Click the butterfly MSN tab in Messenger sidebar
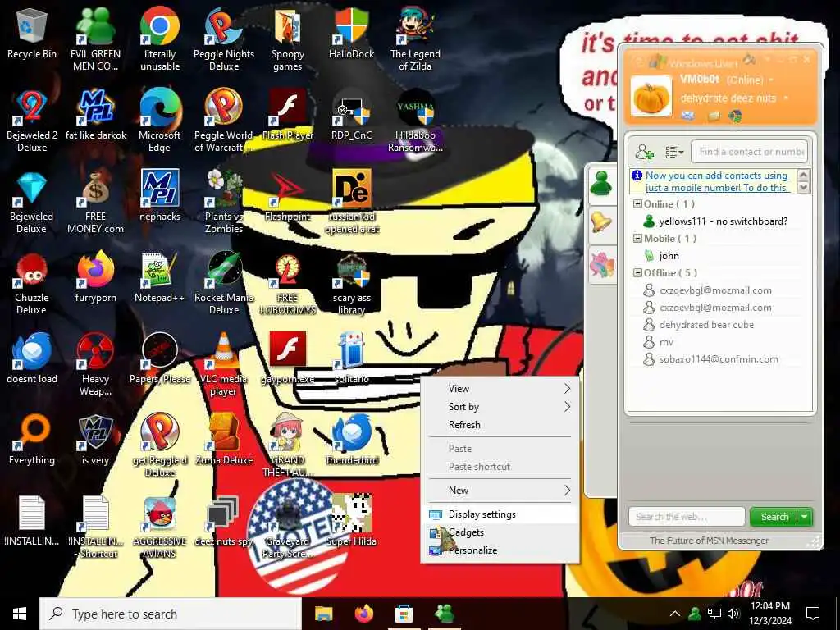840x630 pixels. tap(601, 265)
